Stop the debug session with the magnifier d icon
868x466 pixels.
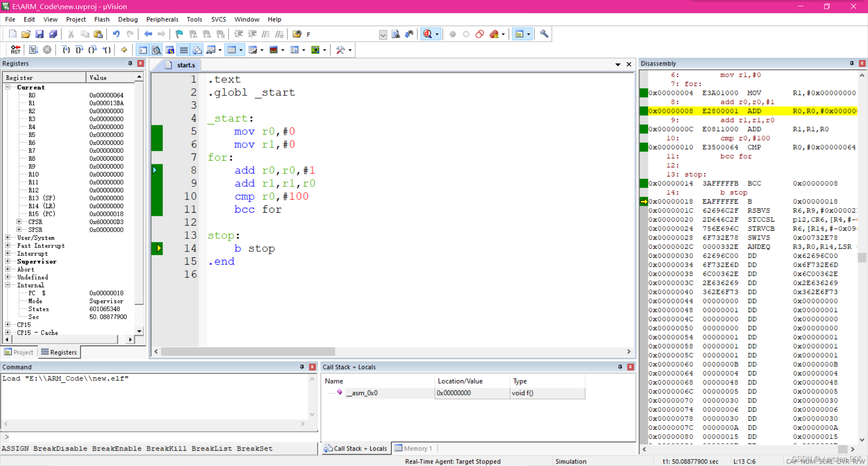point(428,34)
